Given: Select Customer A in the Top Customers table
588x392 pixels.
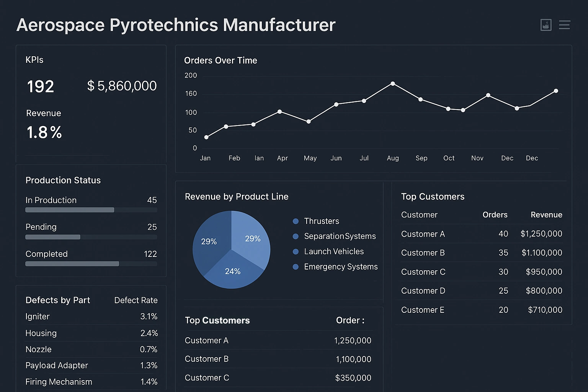Looking at the screenshot, I should click(x=423, y=234).
